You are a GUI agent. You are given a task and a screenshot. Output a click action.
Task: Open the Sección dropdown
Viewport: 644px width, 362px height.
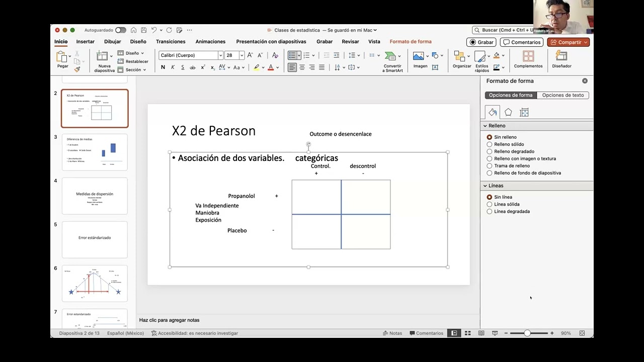132,70
